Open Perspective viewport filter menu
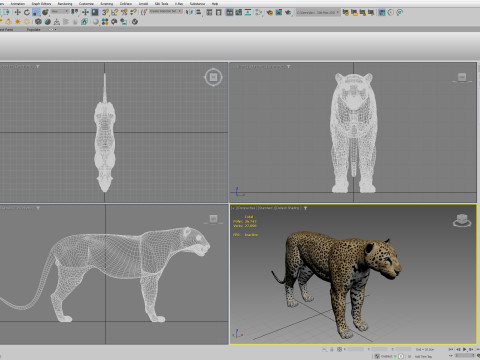 pyautogui.click(x=305, y=208)
